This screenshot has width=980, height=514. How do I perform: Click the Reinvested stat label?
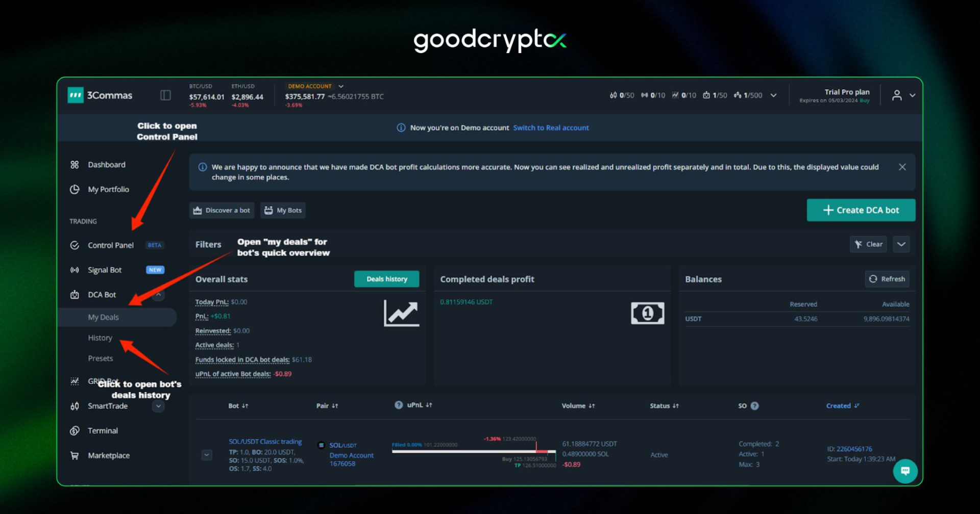click(x=213, y=331)
